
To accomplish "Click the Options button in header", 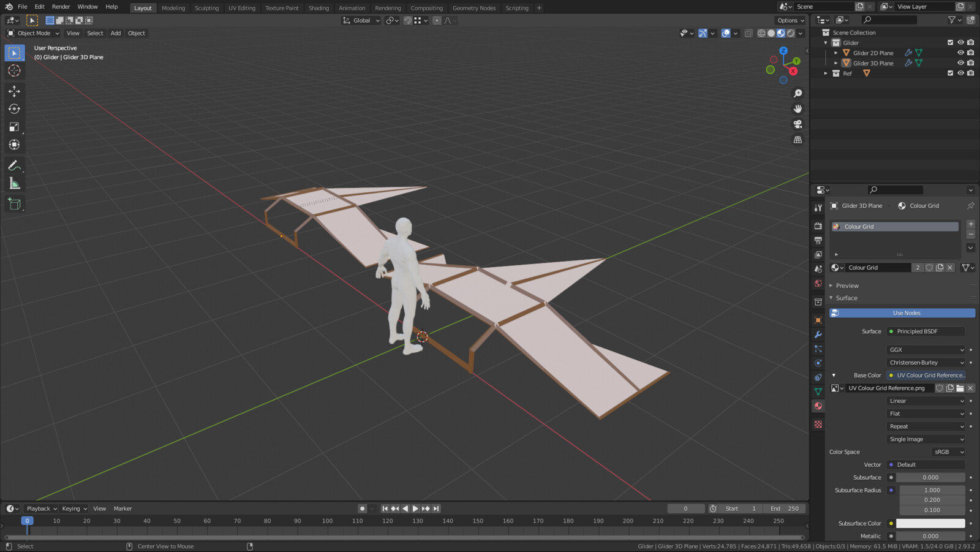I will pyautogui.click(x=791, y=20).
